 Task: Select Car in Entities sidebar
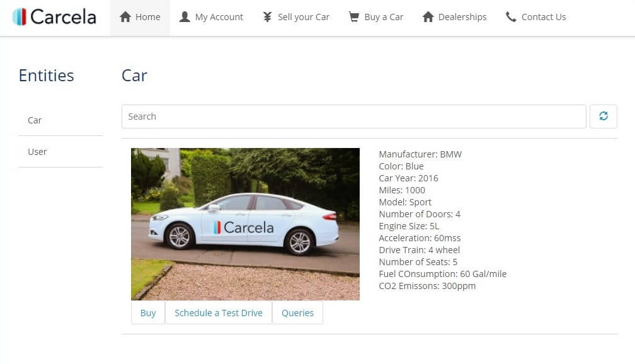click(x=60, y=120)
